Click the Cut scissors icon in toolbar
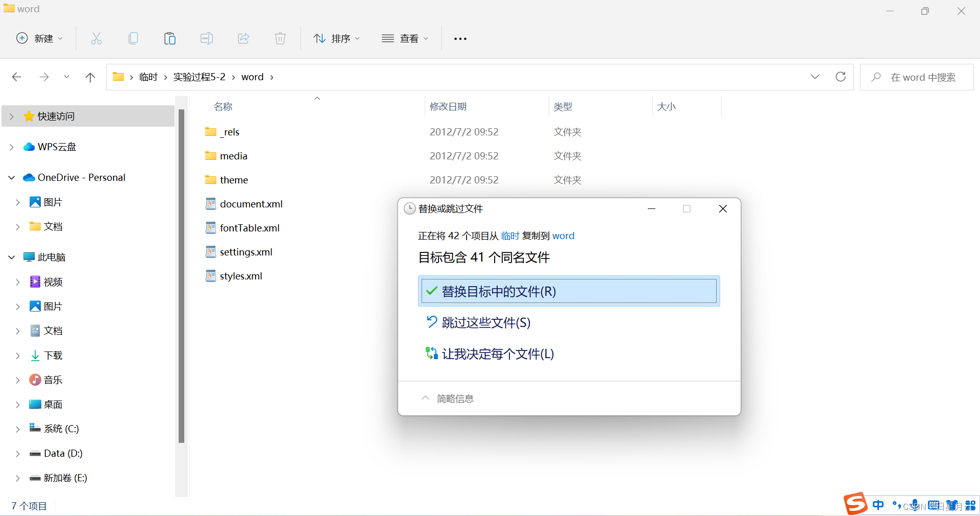This screenshot has width=980, height=516. click(96, 38)
